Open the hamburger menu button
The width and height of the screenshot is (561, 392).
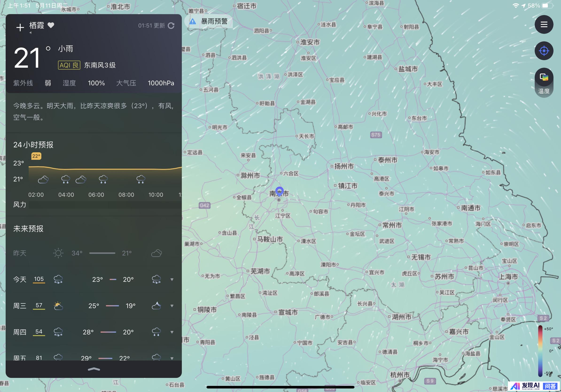544,24
